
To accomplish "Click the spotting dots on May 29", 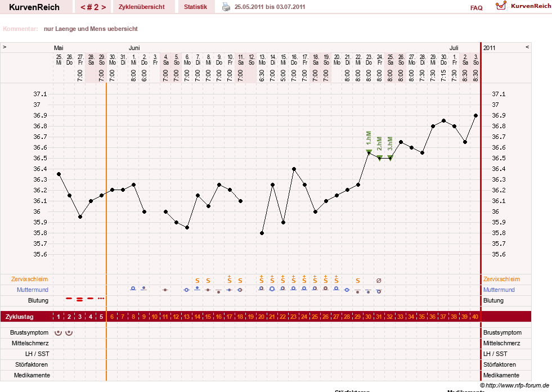I will pos(101,299).
